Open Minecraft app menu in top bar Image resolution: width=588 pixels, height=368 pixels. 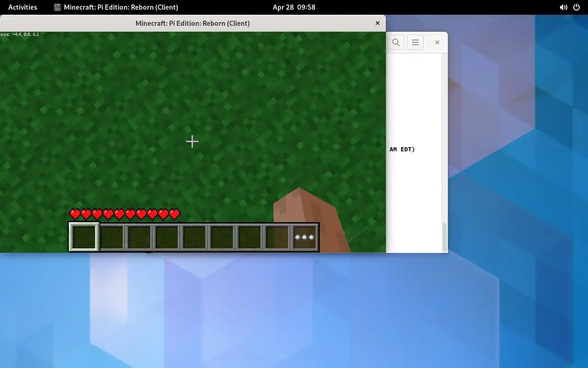(x=116, y=7)
